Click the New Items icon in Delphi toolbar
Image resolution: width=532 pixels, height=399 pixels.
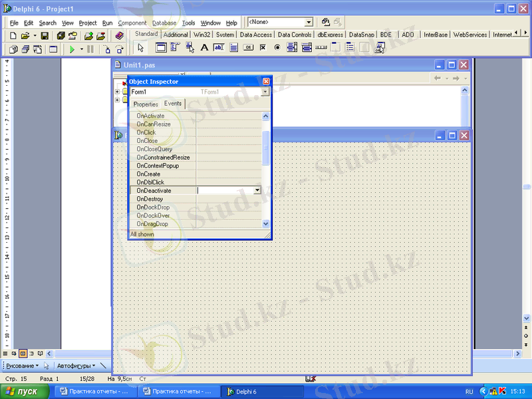click(13, 36)
